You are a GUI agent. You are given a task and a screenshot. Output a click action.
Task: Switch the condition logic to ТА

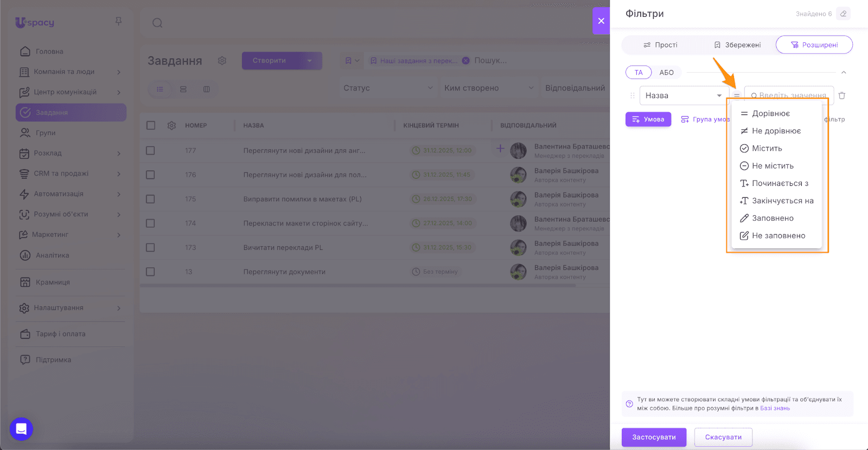click(x=639, y=73)
